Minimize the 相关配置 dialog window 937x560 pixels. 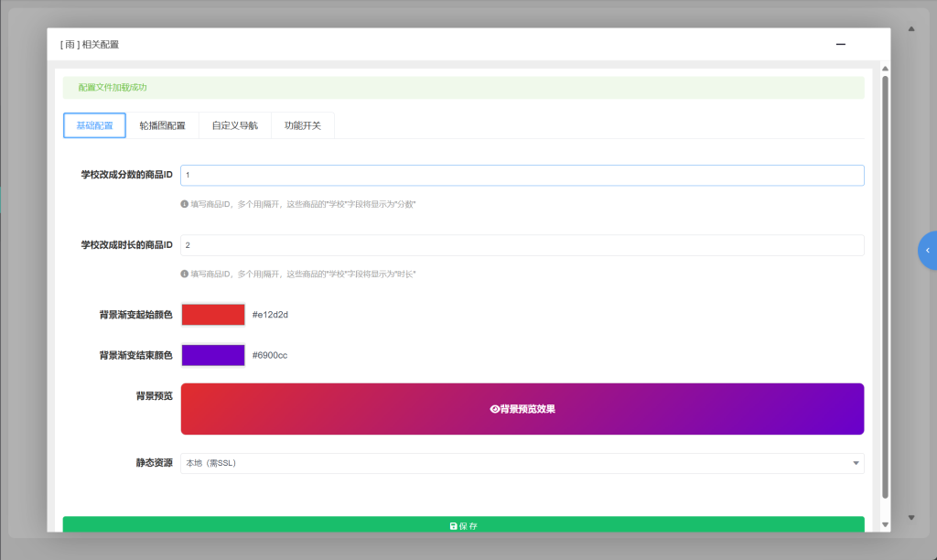click(x=840, y=44)
